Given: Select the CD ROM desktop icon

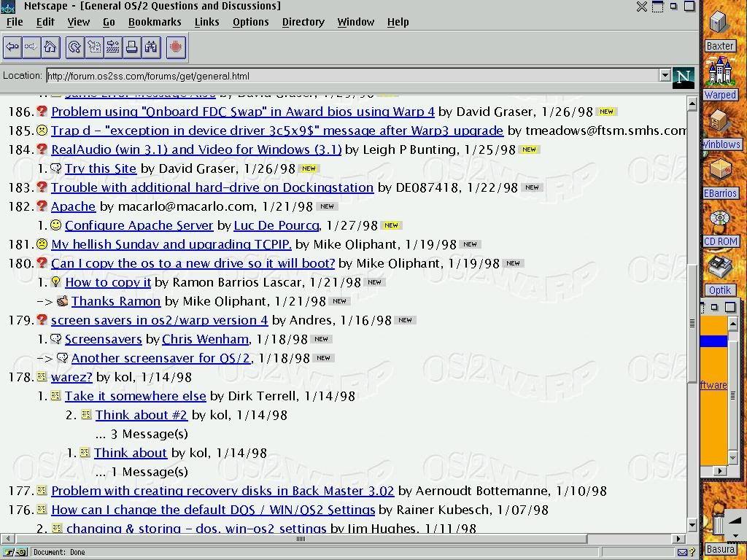Looking at the screenshot, I should (720, 227).
